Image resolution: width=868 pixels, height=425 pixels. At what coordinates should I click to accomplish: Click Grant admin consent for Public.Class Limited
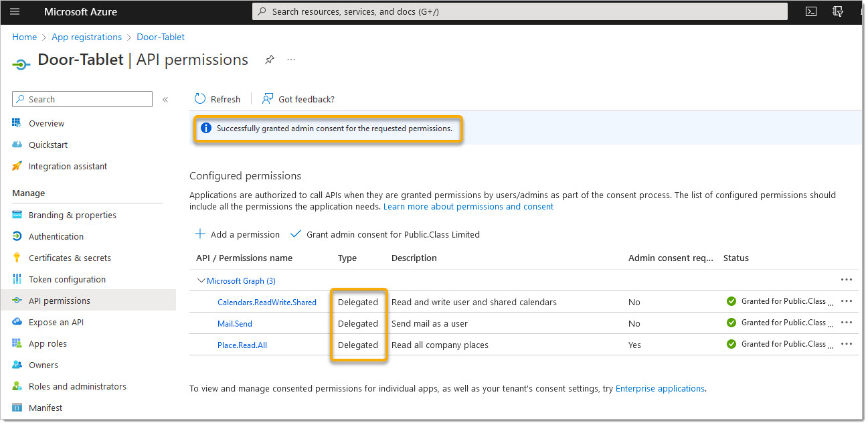tap(385, 234)
